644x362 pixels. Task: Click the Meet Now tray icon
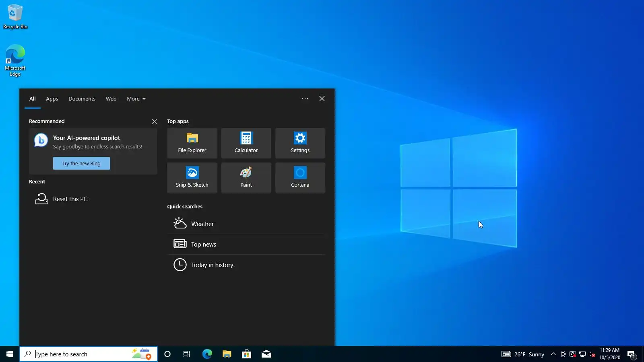[563, 354]
